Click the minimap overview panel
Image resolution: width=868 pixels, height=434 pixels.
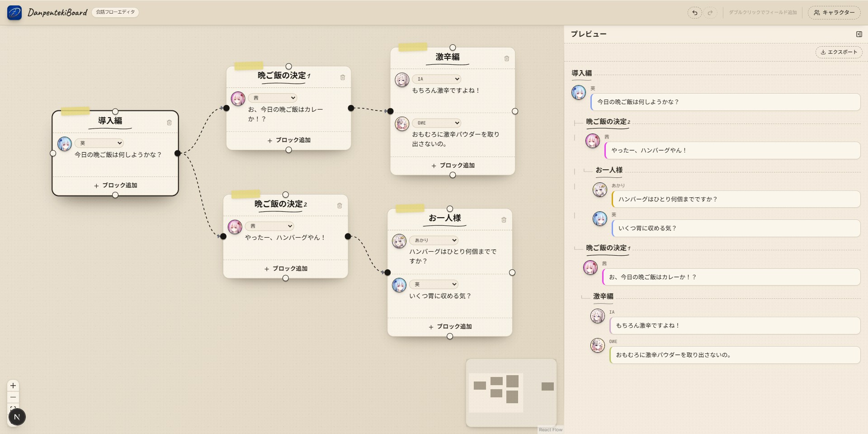(x=511, y=393)
